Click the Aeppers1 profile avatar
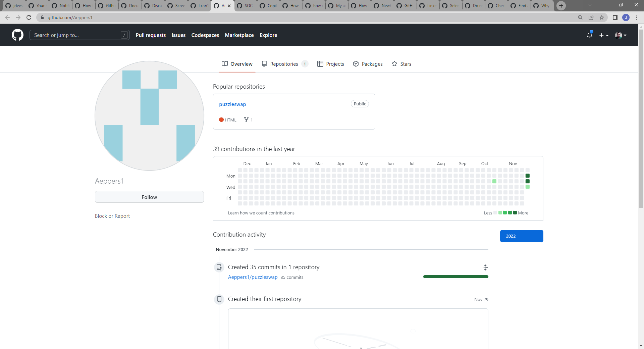 tap(149, 116)
